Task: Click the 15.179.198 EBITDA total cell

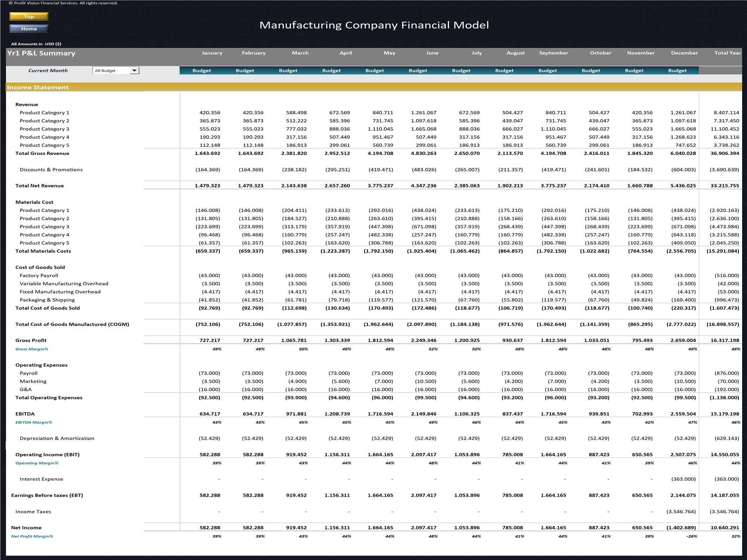Action: pyautogui.click(x=725, y=414)
